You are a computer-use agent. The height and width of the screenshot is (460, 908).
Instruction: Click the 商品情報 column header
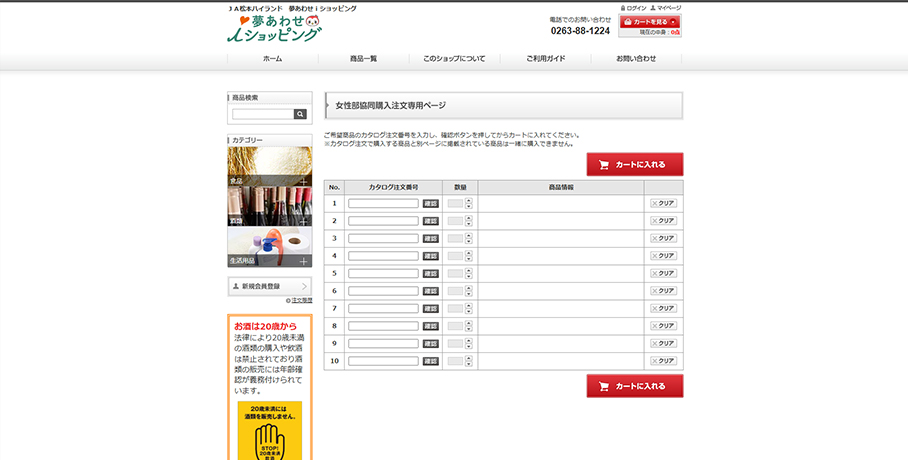click(561, 188)
